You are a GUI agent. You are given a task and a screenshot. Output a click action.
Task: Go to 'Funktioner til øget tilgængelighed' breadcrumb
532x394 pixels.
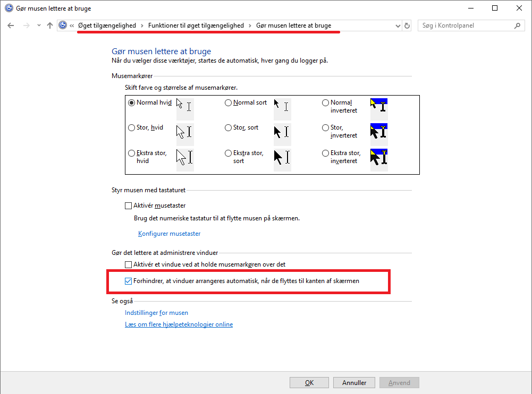(196, 25)
